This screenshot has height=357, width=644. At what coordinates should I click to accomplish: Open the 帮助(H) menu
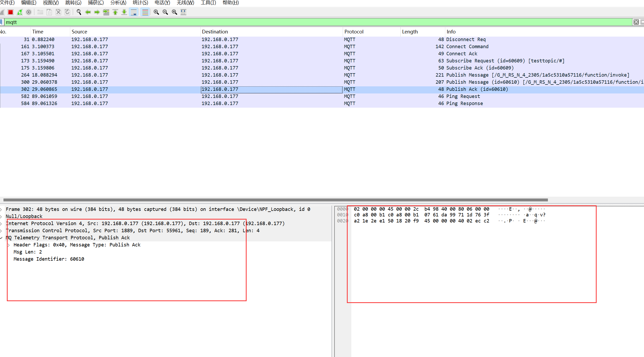(x=231, y=3)
